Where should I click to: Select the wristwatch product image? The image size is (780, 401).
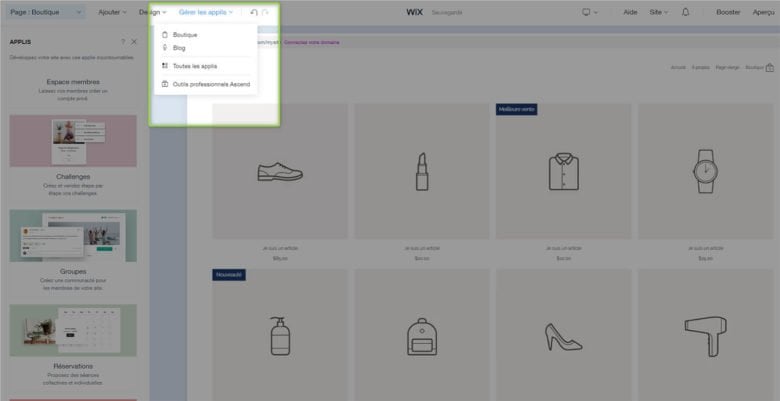tap(705, 171)
